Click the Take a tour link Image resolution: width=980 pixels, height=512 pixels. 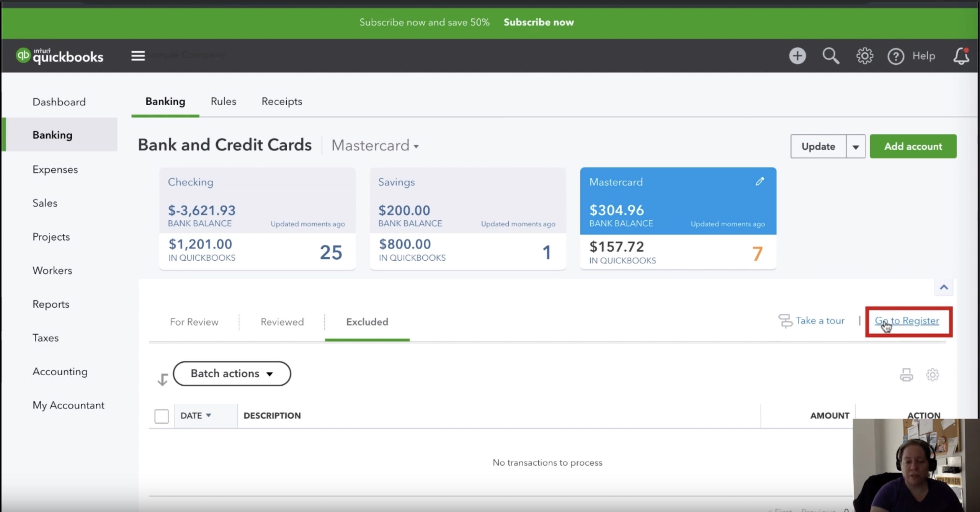click(820, 321)
